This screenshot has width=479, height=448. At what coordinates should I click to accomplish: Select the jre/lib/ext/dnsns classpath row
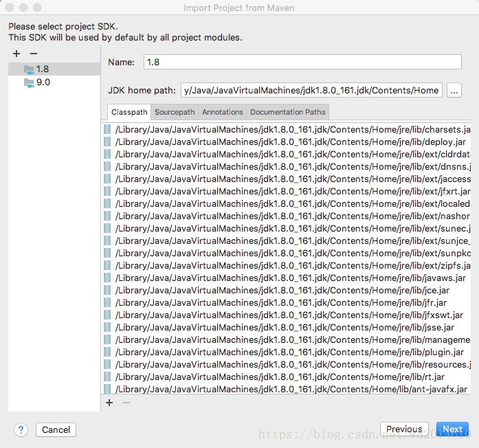[x=286, y=167]
